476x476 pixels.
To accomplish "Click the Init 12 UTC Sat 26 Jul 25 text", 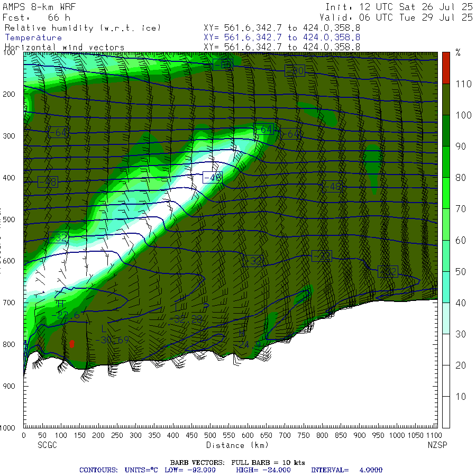I will pos(399,7).
